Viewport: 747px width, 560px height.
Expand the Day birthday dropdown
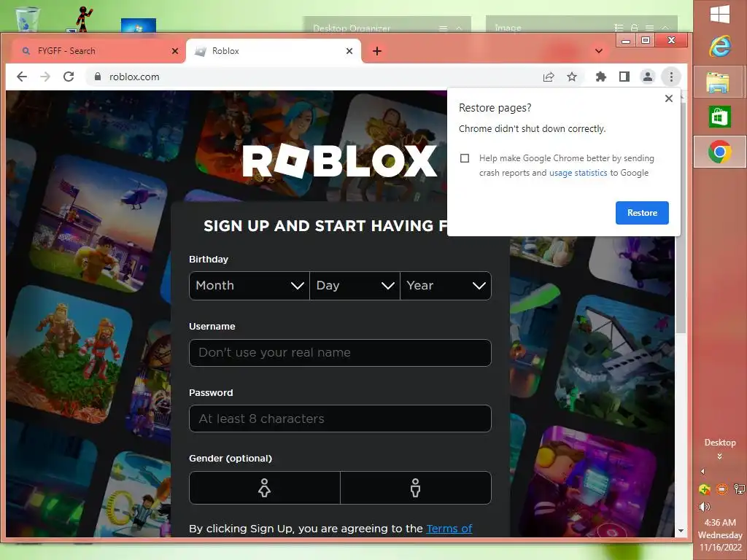point(355,286)
